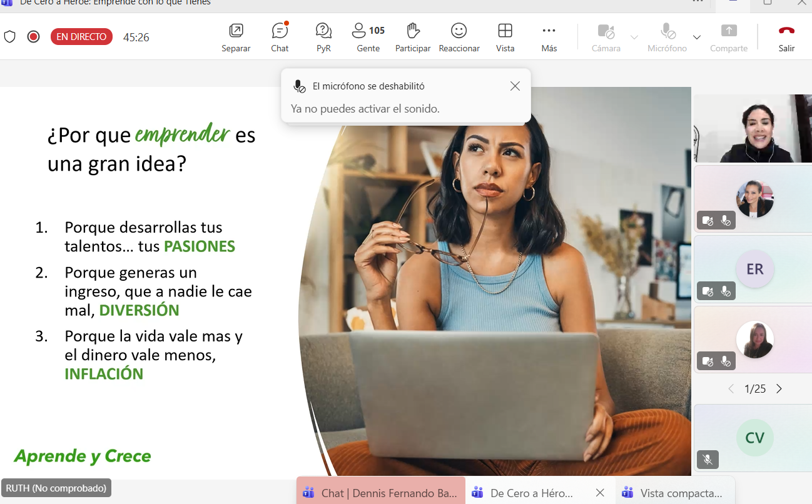812x504 pixels.
Task: Click the shield privacy icon
Action: (x=10, y=37)
